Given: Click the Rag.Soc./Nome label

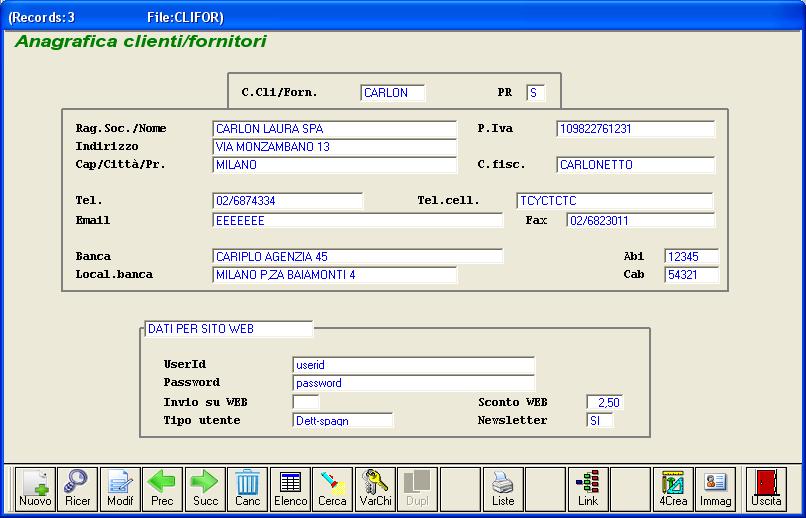Looking at the screenshot, I should pos(121,128).
